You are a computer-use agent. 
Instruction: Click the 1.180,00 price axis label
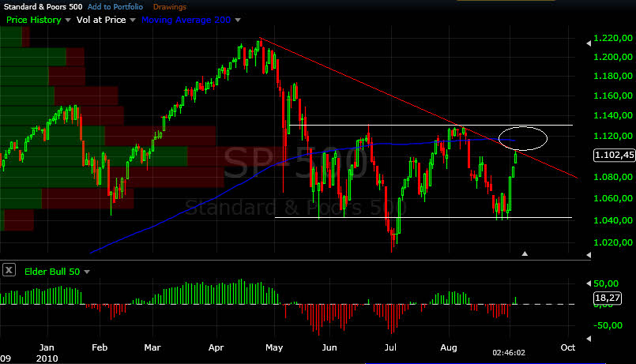tap(613, 76)
